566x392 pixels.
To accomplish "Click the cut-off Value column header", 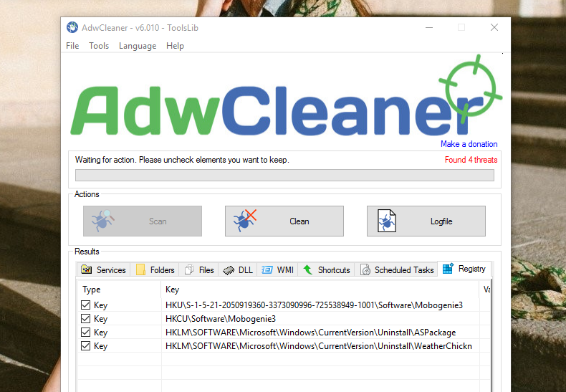I will coord(486,290).
